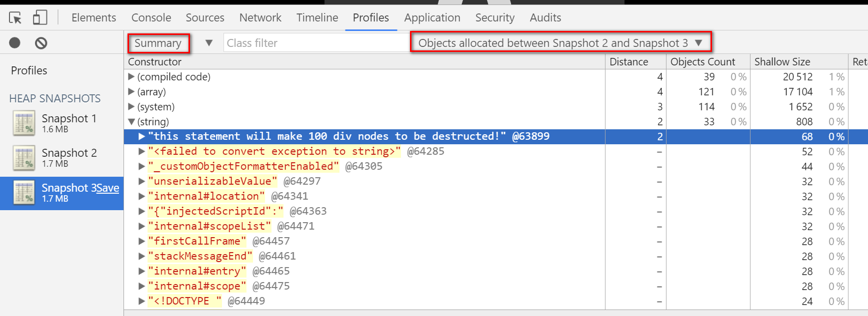Click the clear all profiles icon

coord(41,43)
